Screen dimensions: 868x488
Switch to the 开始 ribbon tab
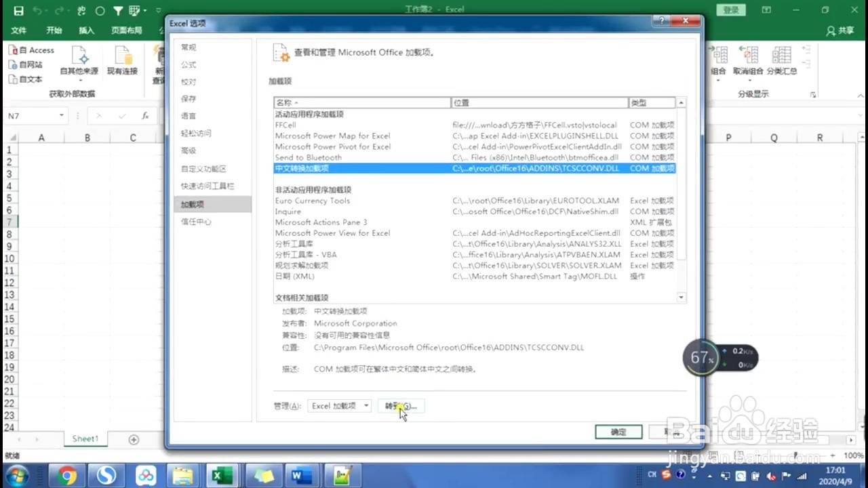pyautogui.click(x=54, y=30)
